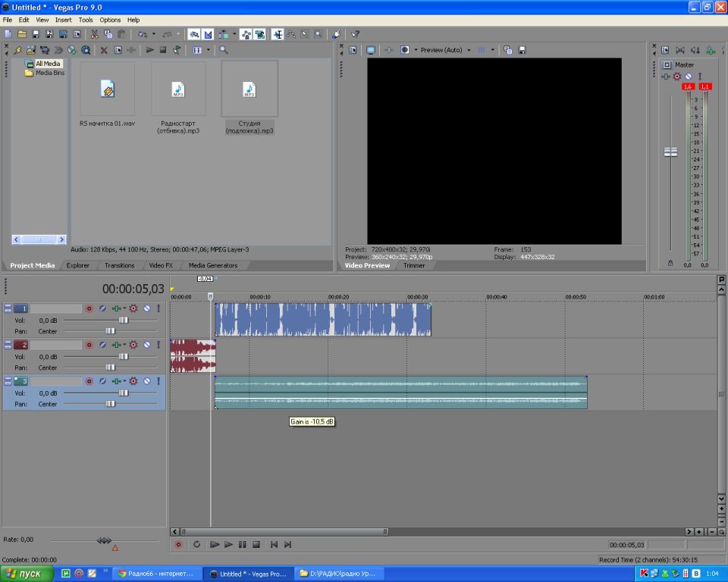
Task: Open the Insert menu
Action: coord(63,20)
